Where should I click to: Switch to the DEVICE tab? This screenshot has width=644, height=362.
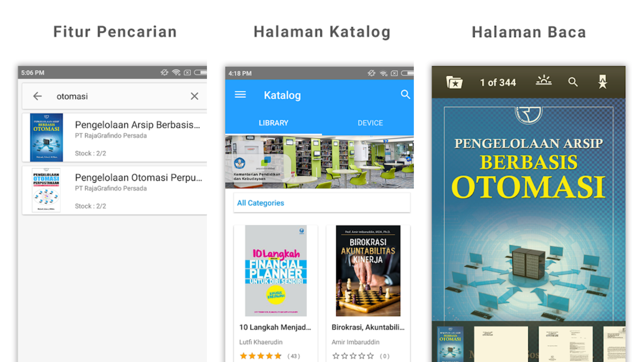[x=370, y=123]
